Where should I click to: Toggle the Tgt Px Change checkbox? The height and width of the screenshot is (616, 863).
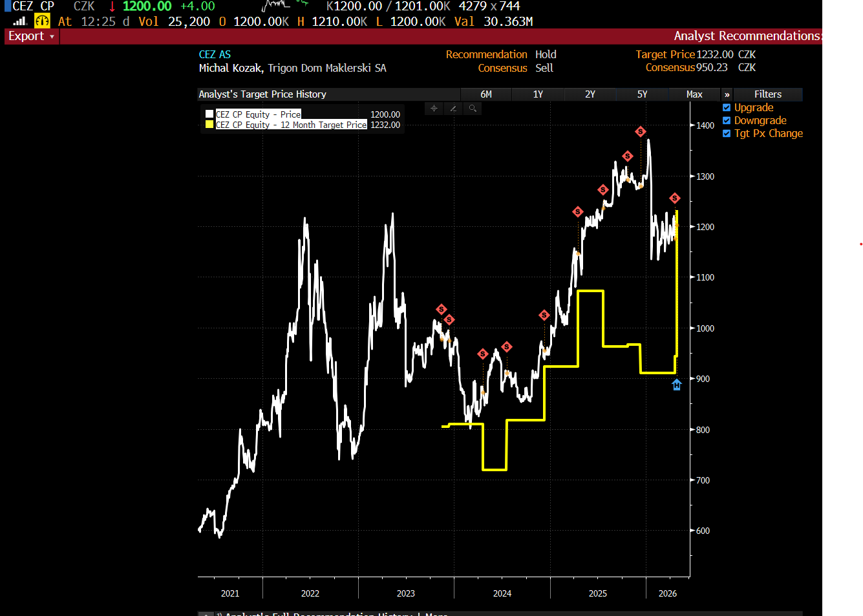(727, 134)
